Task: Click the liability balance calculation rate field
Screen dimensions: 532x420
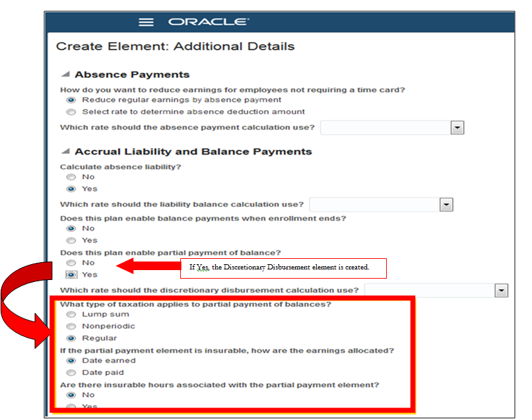Action: (x=374, y=205)
